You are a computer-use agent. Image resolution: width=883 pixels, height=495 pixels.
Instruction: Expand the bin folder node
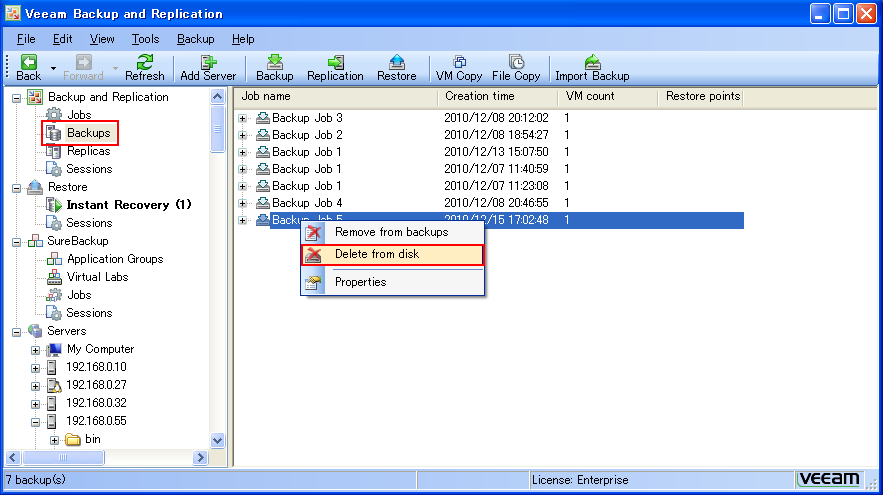click(x=54, y=440)
